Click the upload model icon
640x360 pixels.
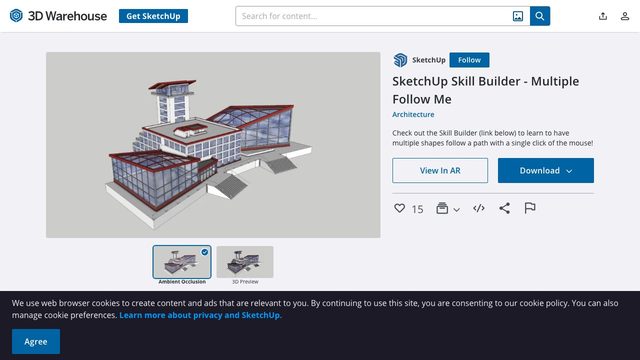(603, 16)
